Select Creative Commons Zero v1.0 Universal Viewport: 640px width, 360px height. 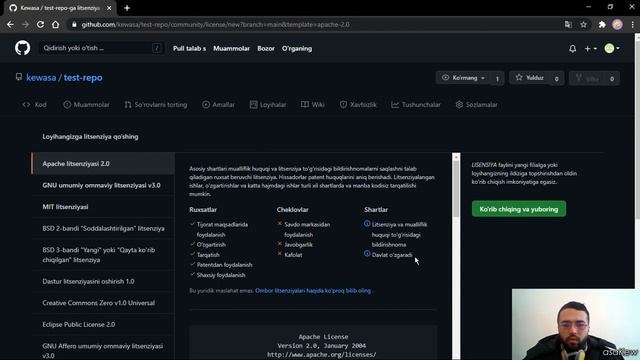point(103,303)
